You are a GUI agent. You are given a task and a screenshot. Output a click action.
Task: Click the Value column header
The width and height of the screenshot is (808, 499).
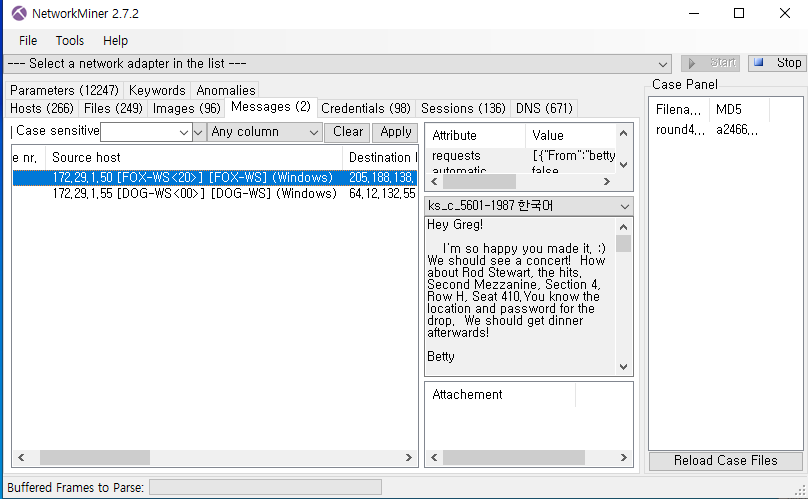(571, 136)
